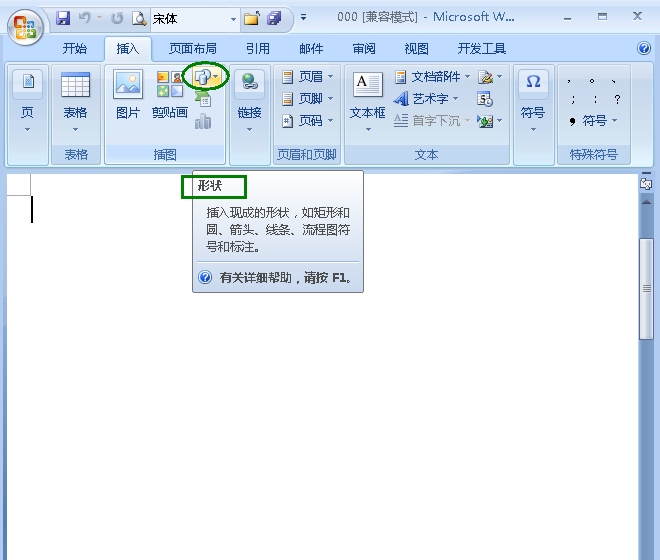Screen dimensions: 660x560
Task: Insert a signature line
Action: click(x=486, y=77)
